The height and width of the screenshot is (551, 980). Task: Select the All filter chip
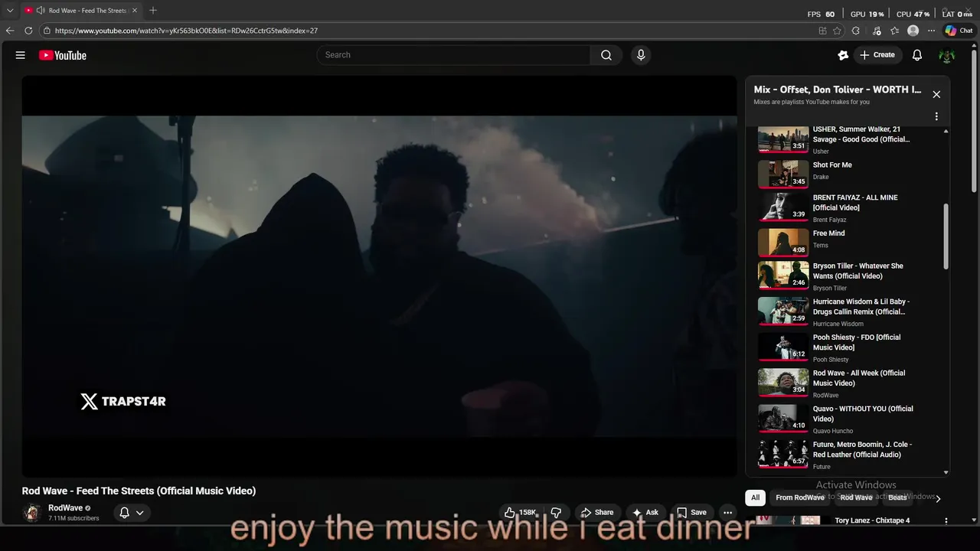coord(755,497)
